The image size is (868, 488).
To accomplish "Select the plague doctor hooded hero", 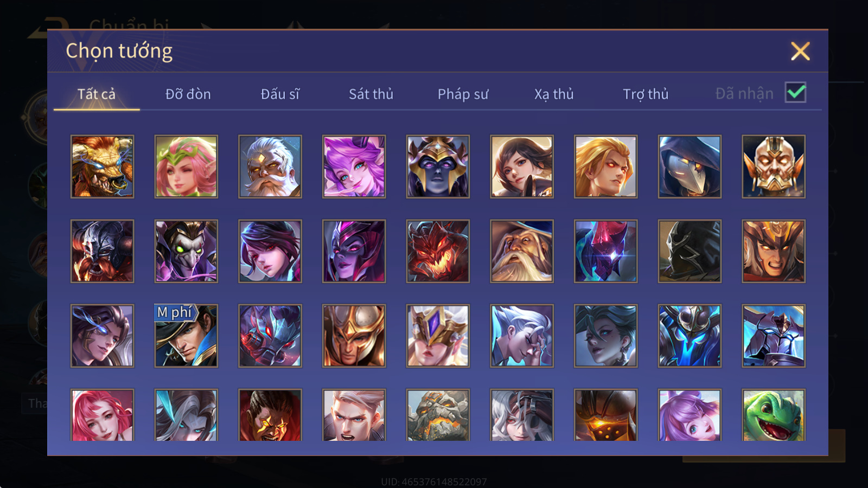I will [x=690, y=166].
